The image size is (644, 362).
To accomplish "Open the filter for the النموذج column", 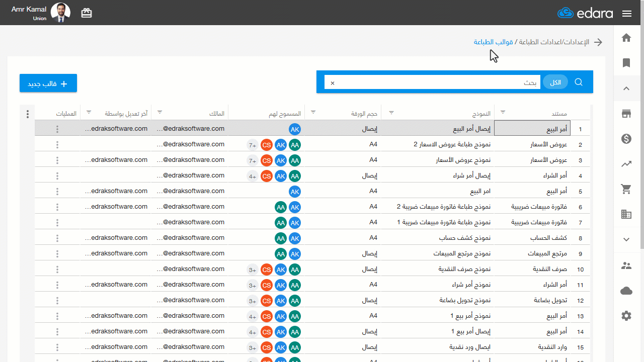I will coord(391,112).
